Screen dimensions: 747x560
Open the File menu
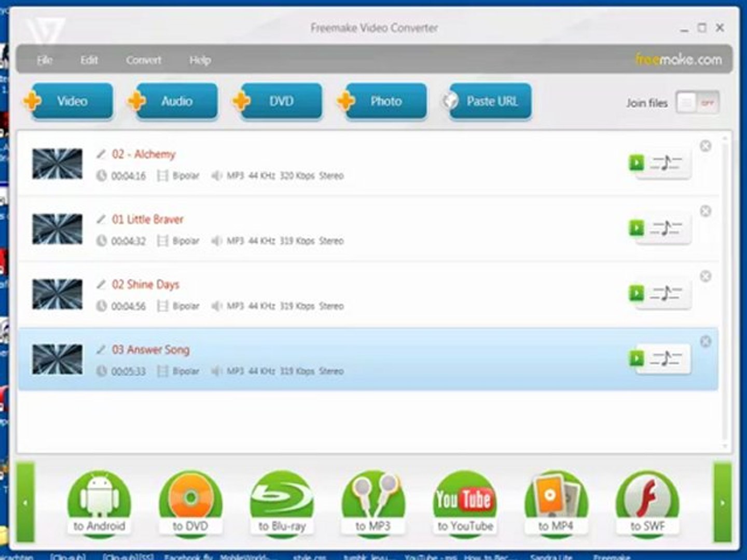point(45,60)
